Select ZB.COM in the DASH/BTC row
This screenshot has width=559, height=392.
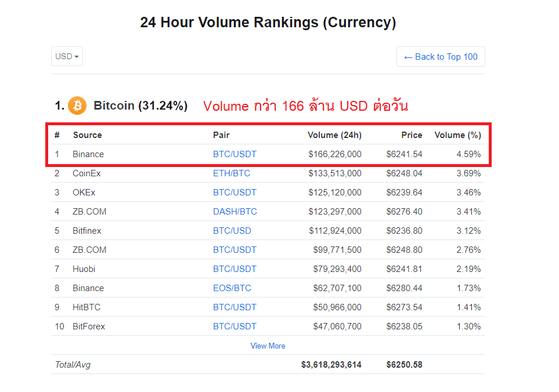(x=89, y=212)
